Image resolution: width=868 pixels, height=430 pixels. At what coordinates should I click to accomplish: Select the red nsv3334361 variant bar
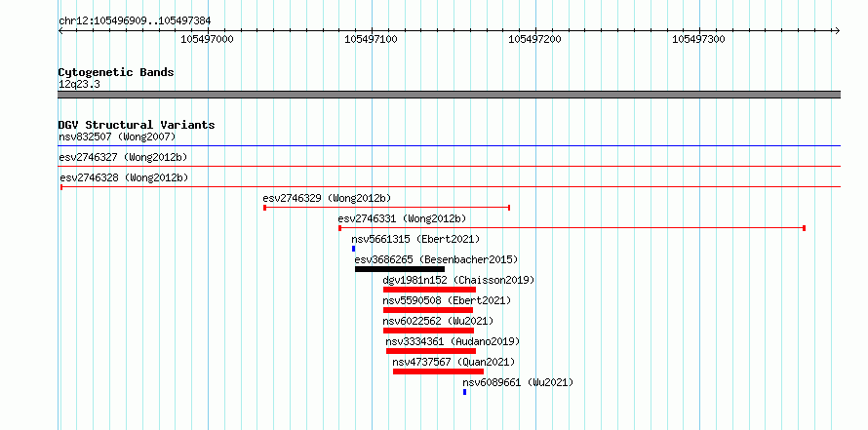pos(431,351)
